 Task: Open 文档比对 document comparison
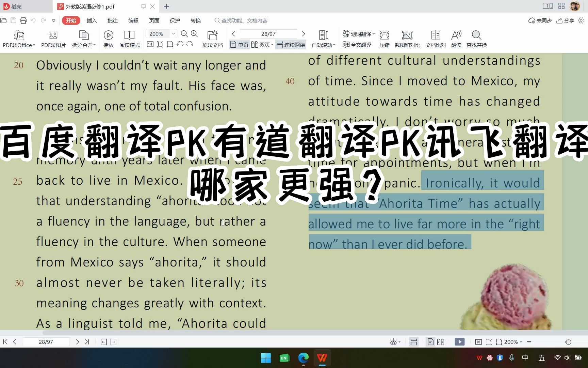436,39
